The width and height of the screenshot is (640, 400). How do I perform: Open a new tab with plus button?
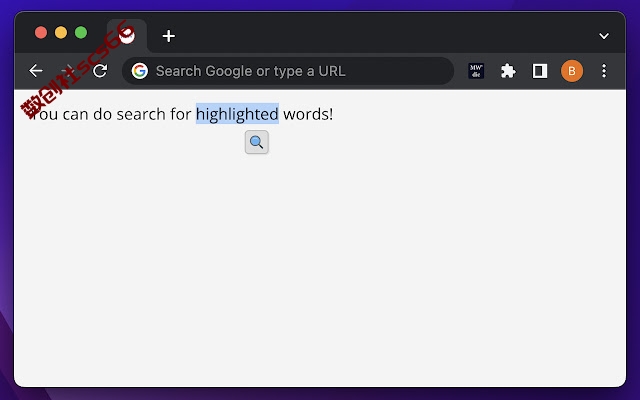[x=169, y=36]
